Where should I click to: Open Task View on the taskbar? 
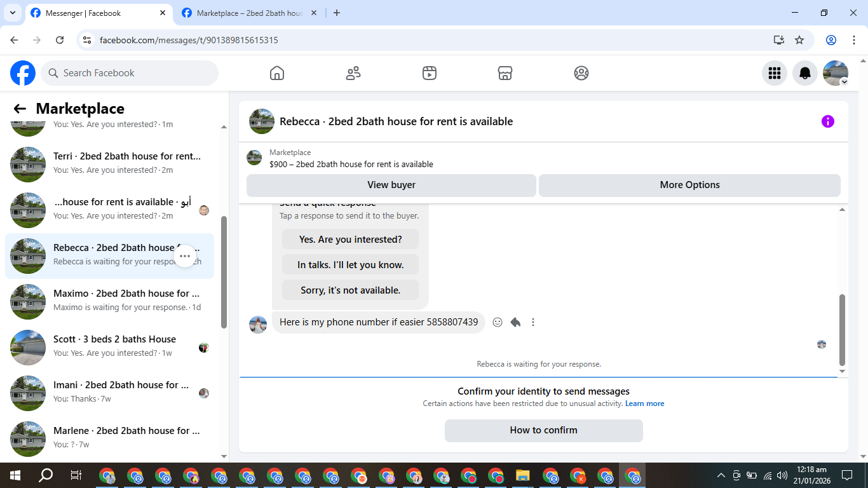coord(76,475)
